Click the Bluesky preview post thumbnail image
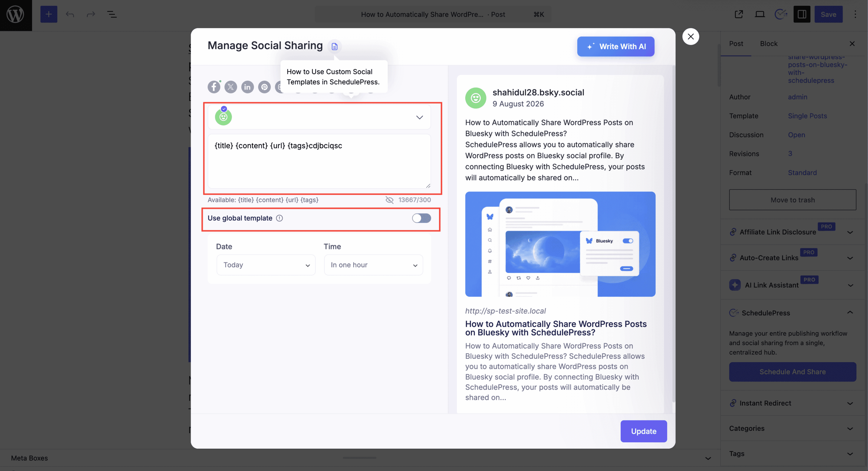Viewport: 868px width, 471px height. pos(560,244)
